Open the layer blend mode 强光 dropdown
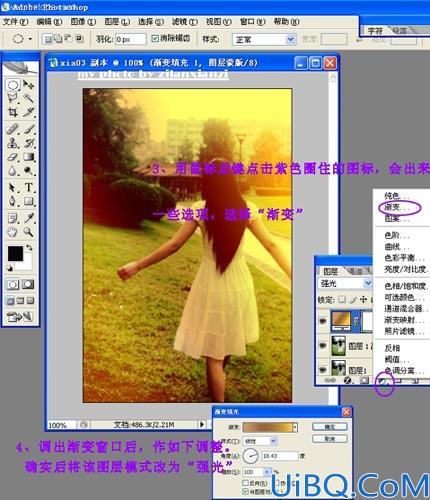Screen dimensions: 430x500 [345, 284]
